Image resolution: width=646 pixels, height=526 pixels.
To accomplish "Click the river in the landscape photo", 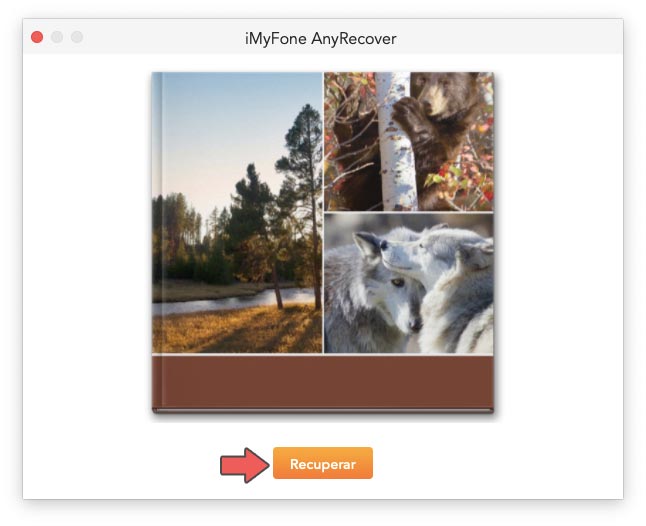I will [231, 303].
